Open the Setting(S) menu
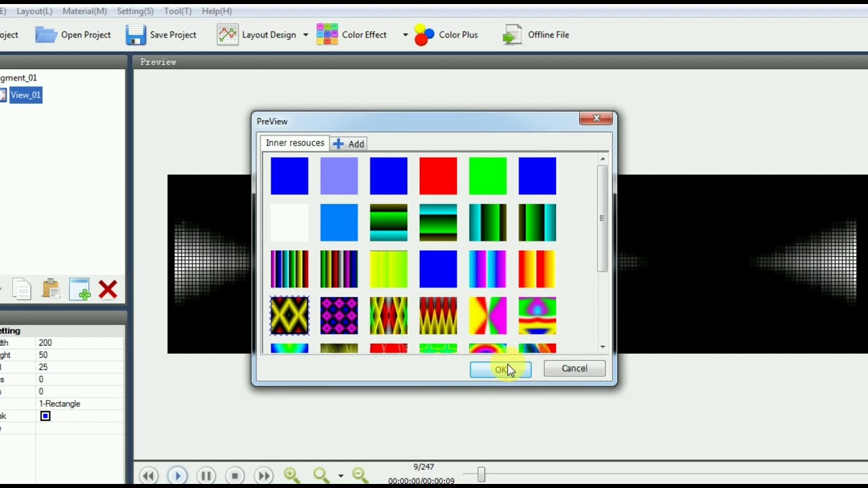This screenshot has width=868, height=488. (135, 11)
